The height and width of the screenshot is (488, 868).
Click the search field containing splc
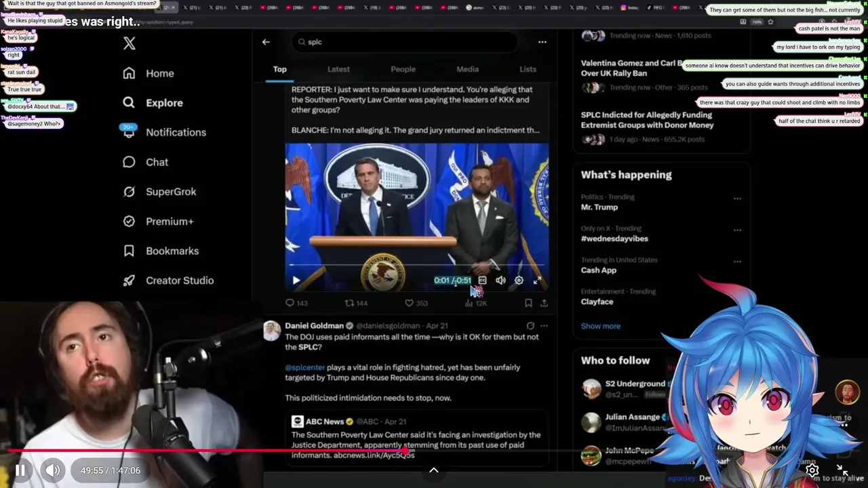[406, 42]
